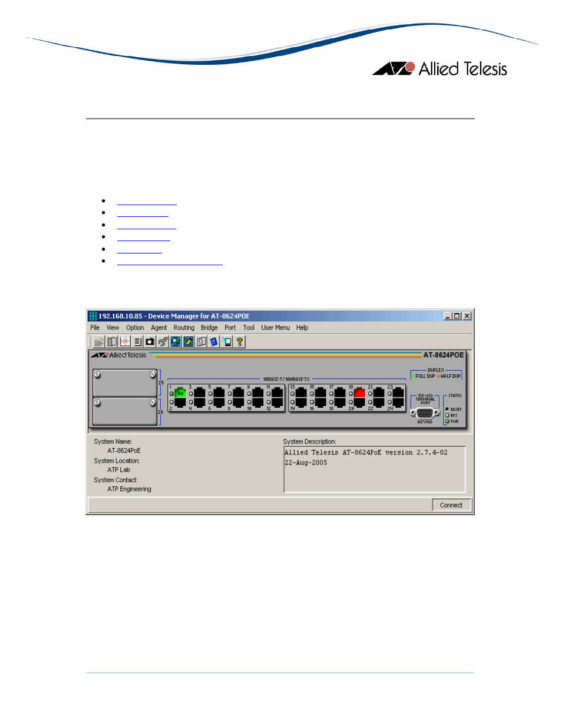
Task: Click the open book toolbar icon
Action: click(112, 341)
